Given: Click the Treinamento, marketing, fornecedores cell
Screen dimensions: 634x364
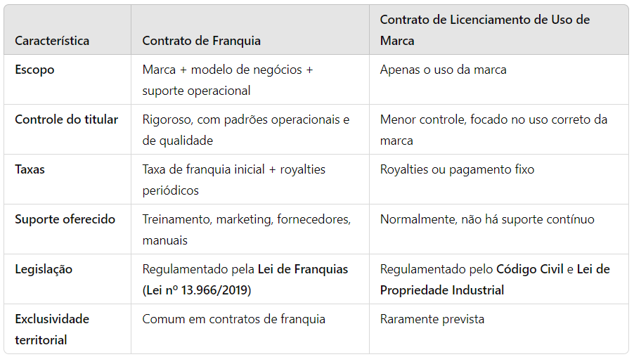Looking at the screenshot, I should pyautogui.click(x=247, y=230).
